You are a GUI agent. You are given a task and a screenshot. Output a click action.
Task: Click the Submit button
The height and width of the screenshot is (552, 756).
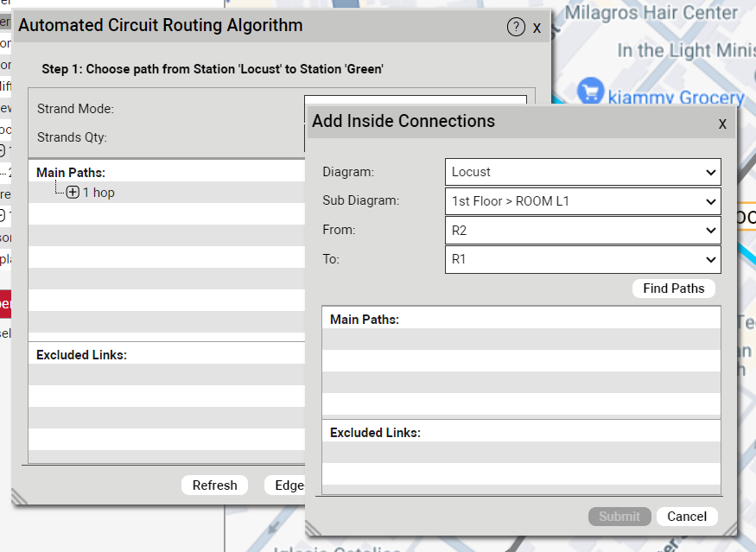[x=619, y=517]
